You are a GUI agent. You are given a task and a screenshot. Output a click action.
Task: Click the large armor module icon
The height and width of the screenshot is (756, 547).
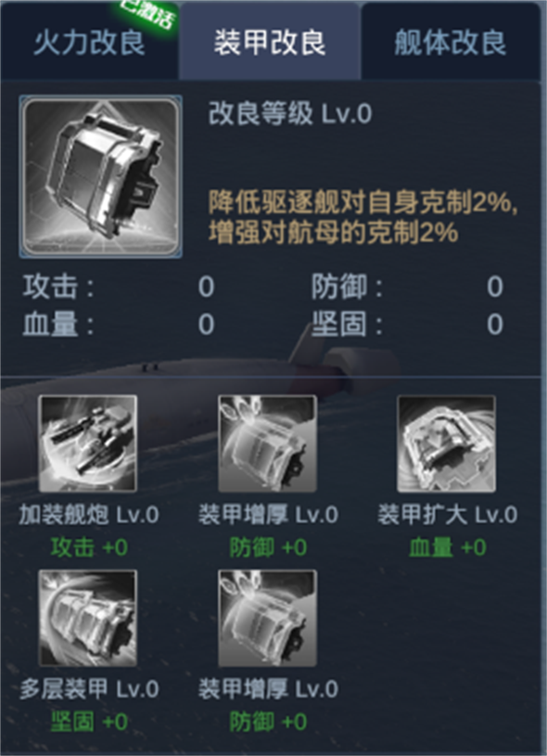100,176
